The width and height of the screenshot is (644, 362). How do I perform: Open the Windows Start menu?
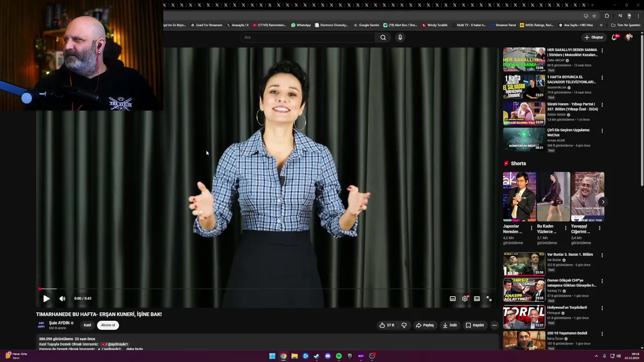point(272,356)
